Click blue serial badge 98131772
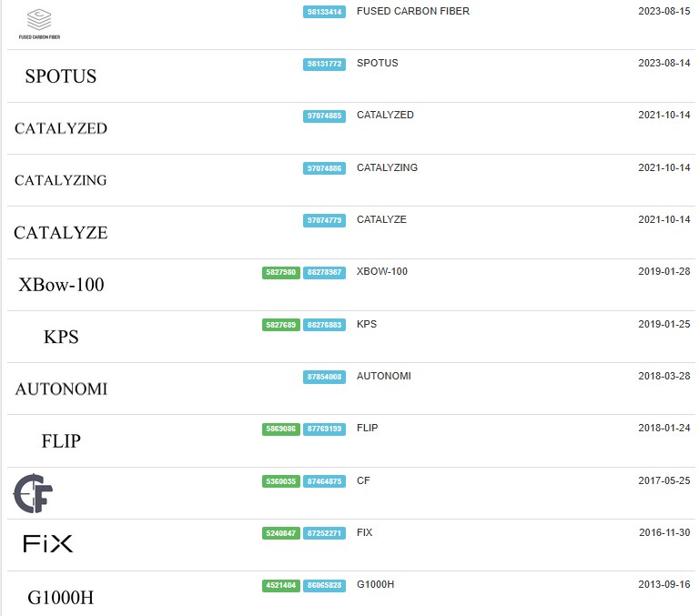The height and width of the screenshot is (616, 699). click(324, 65)
